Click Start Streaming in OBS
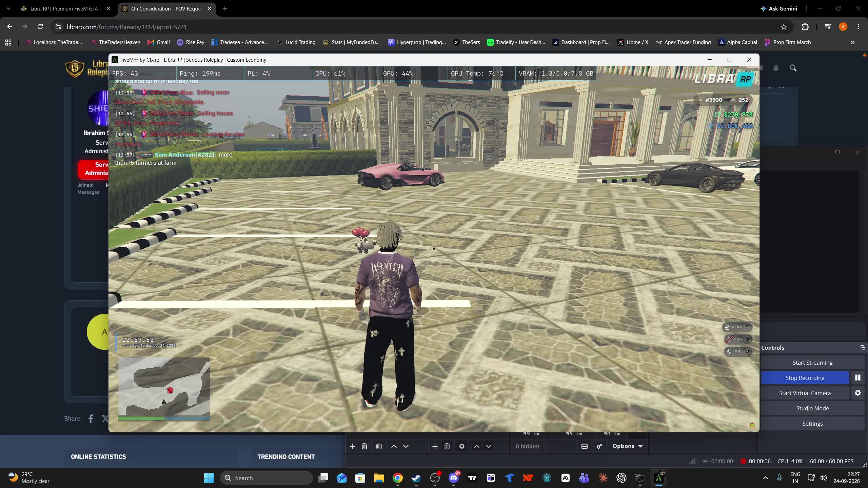868x488 pixels. point(812,362)
